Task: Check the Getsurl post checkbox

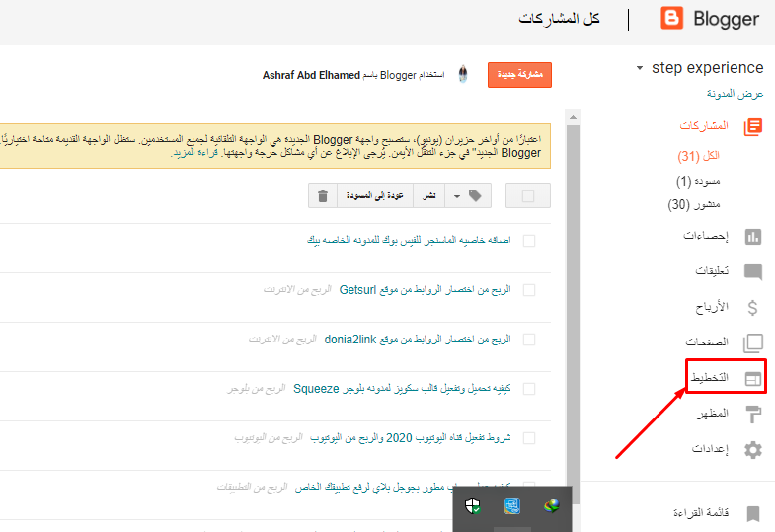Action: 529,290
